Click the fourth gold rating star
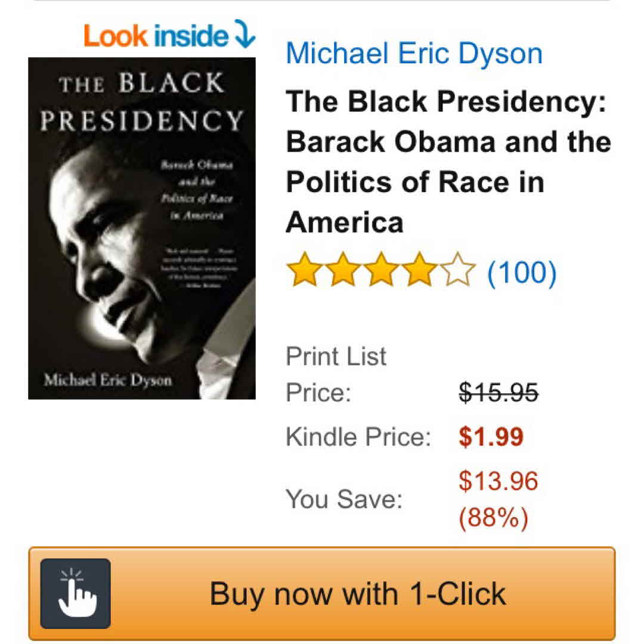 coord(419,270)
